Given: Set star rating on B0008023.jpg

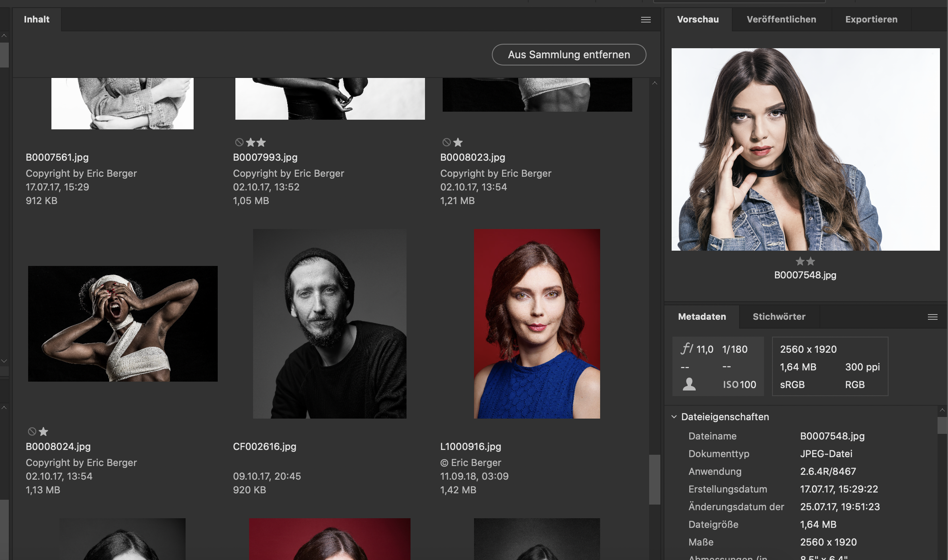Looking at the screenshot, I should pyautogui.click(x=458, y=142).
